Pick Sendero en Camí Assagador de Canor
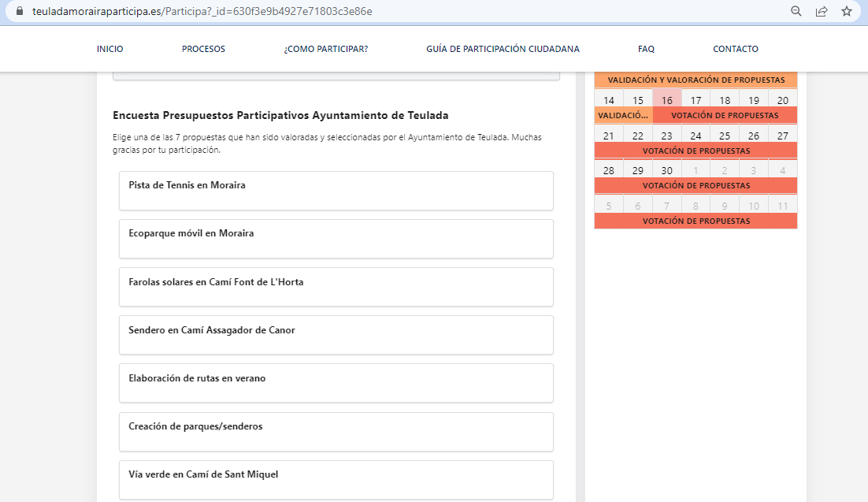This screenshot has width=868, height=502. 336,335
